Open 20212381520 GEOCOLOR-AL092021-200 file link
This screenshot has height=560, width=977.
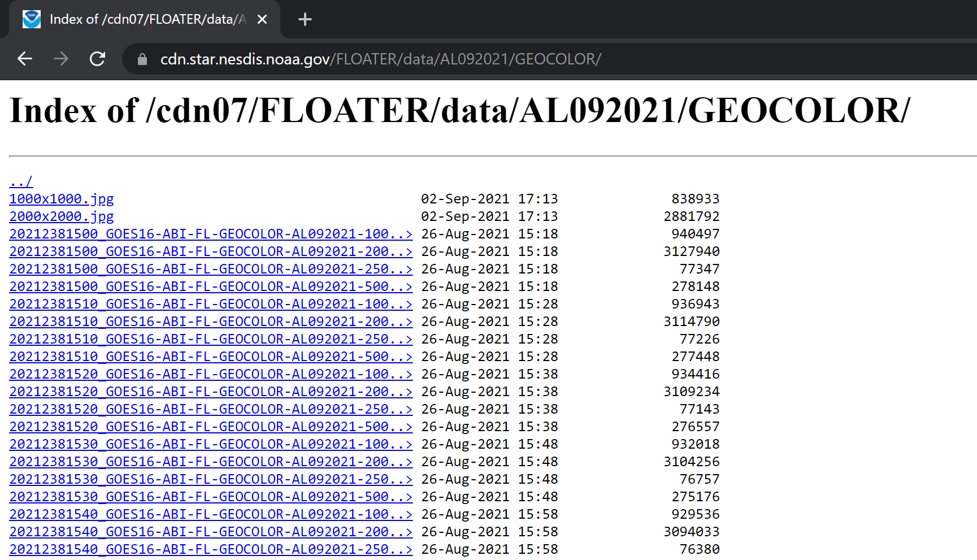click(x=211, y=392)
